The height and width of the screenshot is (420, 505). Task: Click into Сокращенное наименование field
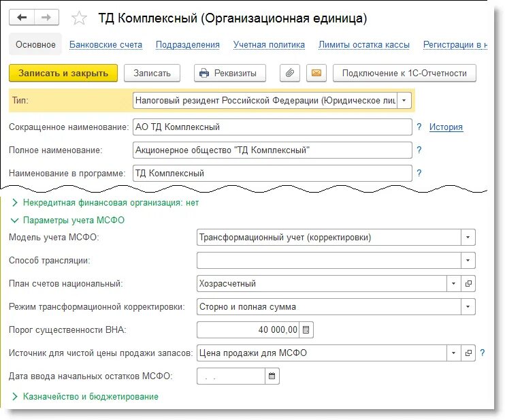coord(272,127)
